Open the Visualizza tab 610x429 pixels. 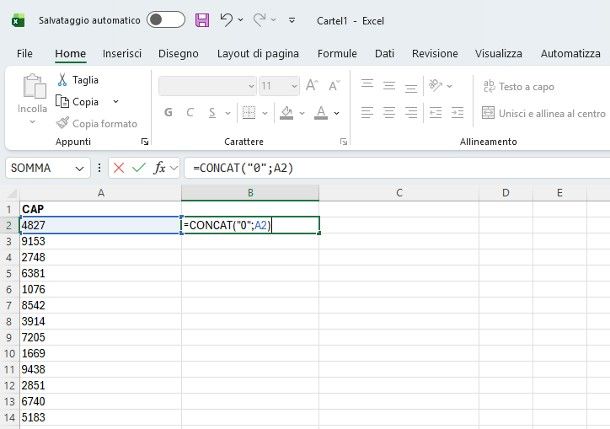(498, 53)
